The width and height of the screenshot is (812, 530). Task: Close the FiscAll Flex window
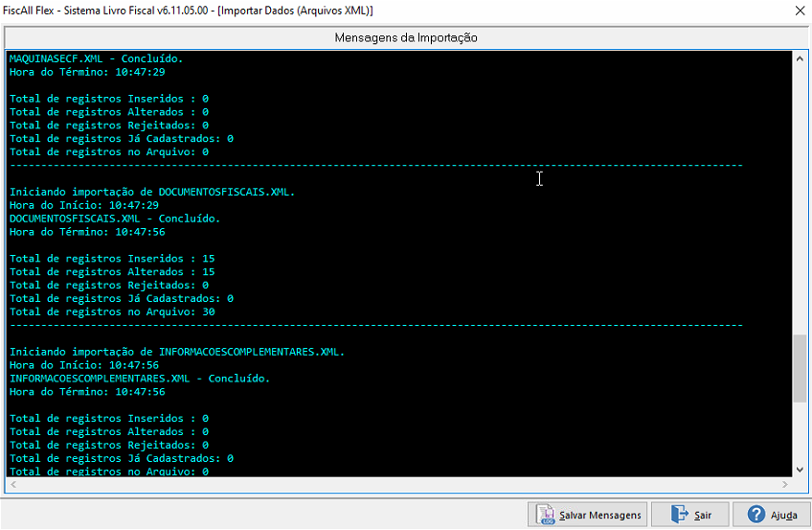tap(800, 11)
